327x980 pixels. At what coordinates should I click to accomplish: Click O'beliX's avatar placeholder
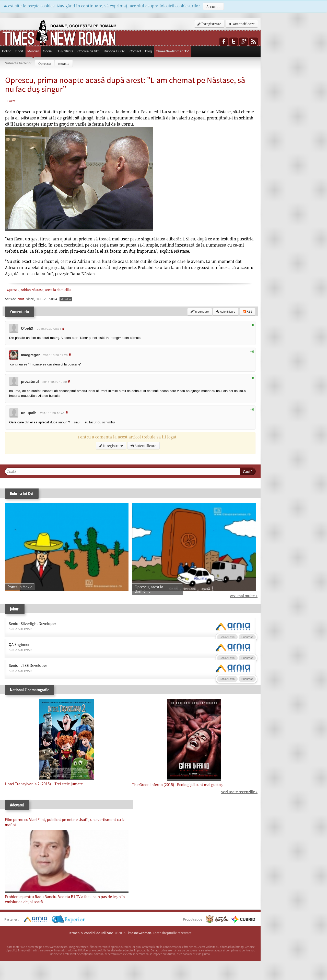(x=14, y=328)
